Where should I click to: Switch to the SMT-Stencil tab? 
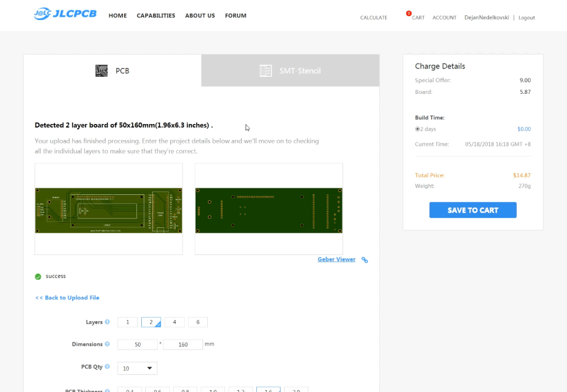290,71
